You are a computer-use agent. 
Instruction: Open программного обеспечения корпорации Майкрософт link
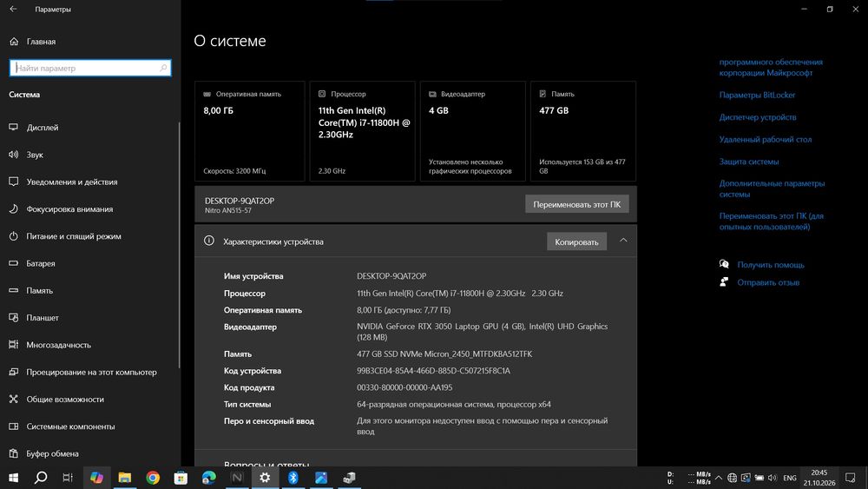tap(771, 67)
